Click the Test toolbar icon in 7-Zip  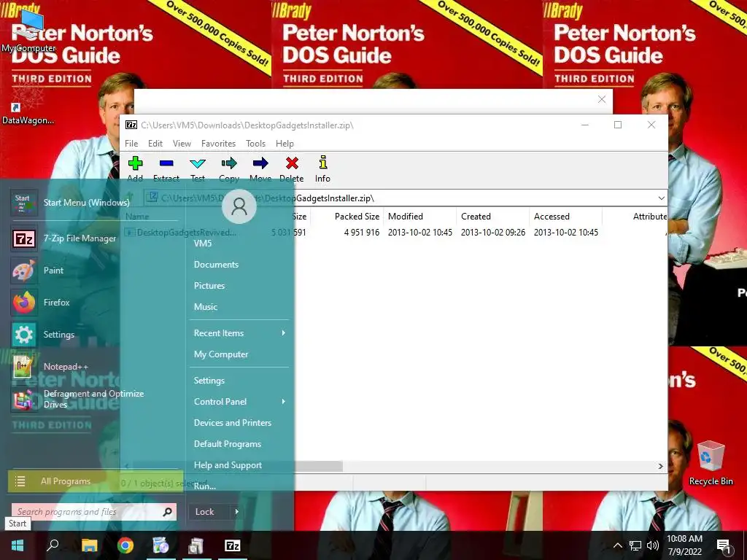point(198,163)
